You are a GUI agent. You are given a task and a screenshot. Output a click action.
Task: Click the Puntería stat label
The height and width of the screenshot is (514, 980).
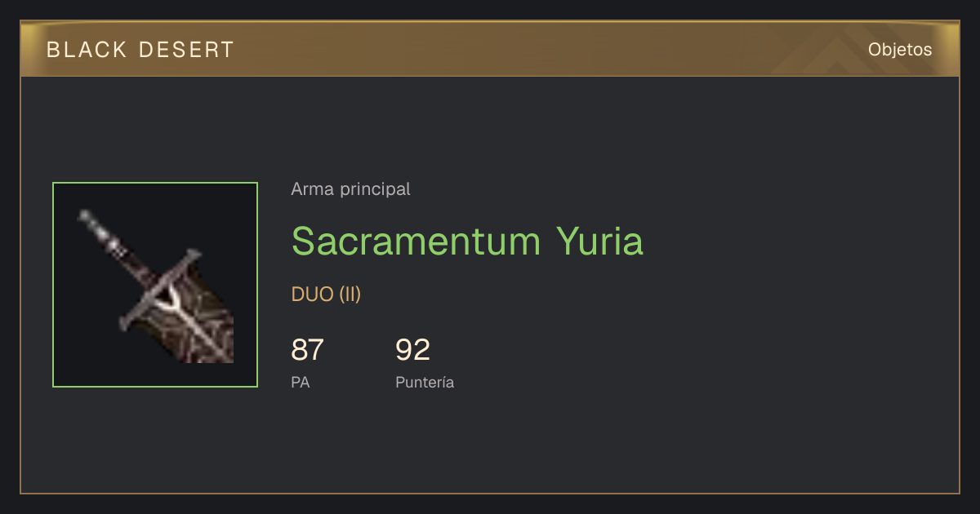pyautogui.click(x=425, y=382)
